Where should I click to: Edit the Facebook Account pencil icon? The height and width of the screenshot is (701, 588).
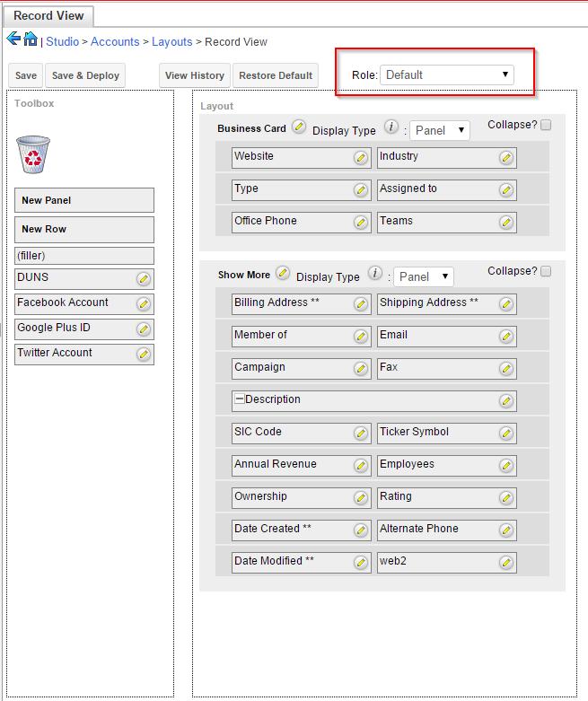tap(144, 304)
